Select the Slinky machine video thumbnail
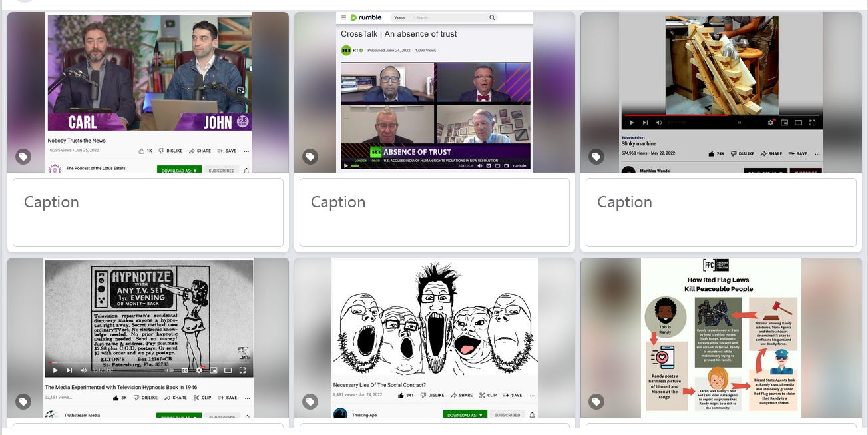Viewport: 868px width, 435px height. tap(721, 92)
